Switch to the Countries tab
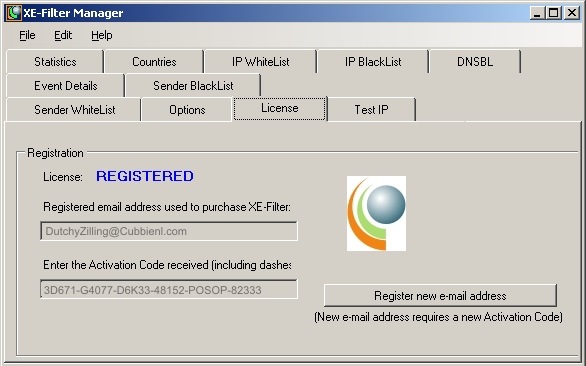Image resolution: width=586 pixels, height=366 pixels. pos(154,62)
